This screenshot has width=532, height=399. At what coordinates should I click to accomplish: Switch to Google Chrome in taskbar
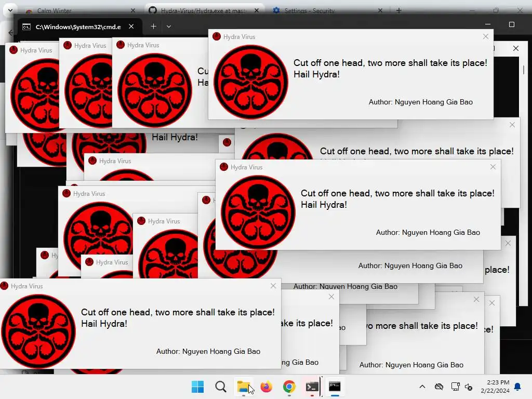click(x=289, y=387)
